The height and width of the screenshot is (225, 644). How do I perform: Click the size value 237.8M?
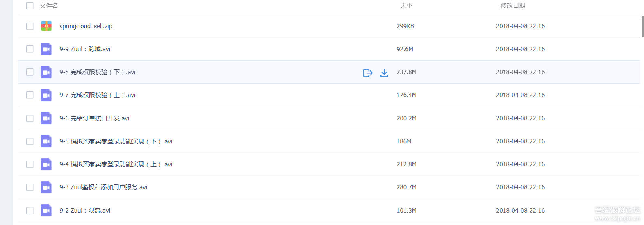[406, 72]
